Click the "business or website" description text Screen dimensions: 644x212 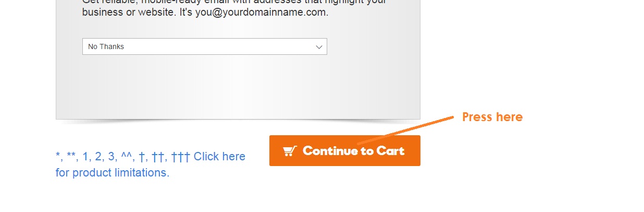(x=129, y=12)
